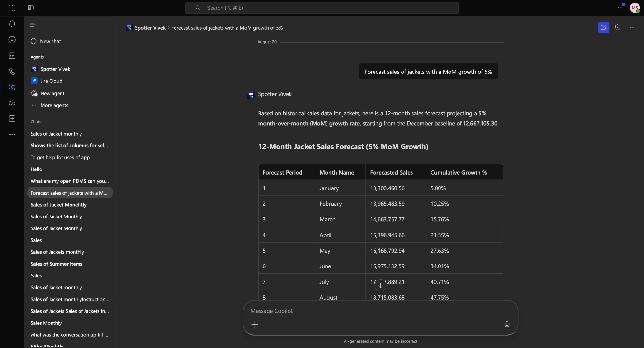Open the Calls phone icon
The height and width of the screenshot is (348, 644).
coord(12,71)
